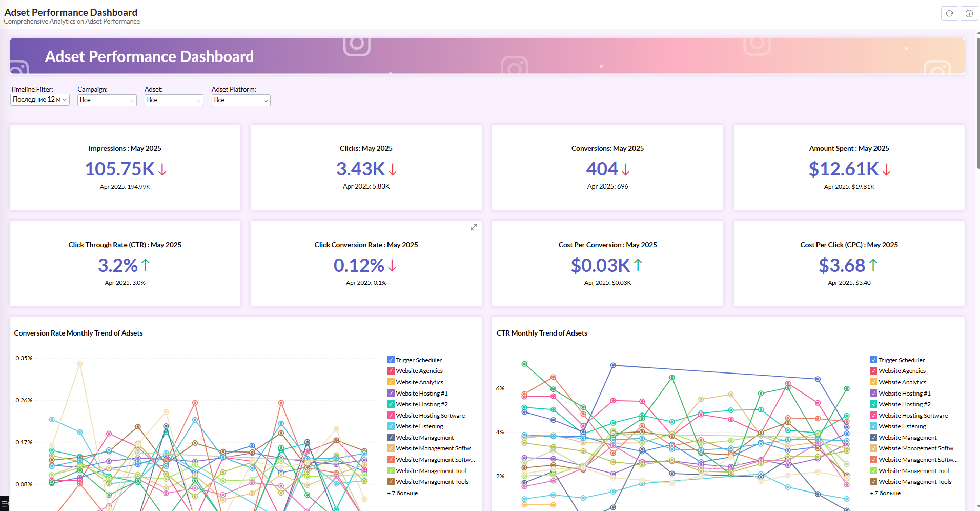980x511 pixels.
Task: Expand the Adset Platform dropdown
Action: [x=241, y=101]
